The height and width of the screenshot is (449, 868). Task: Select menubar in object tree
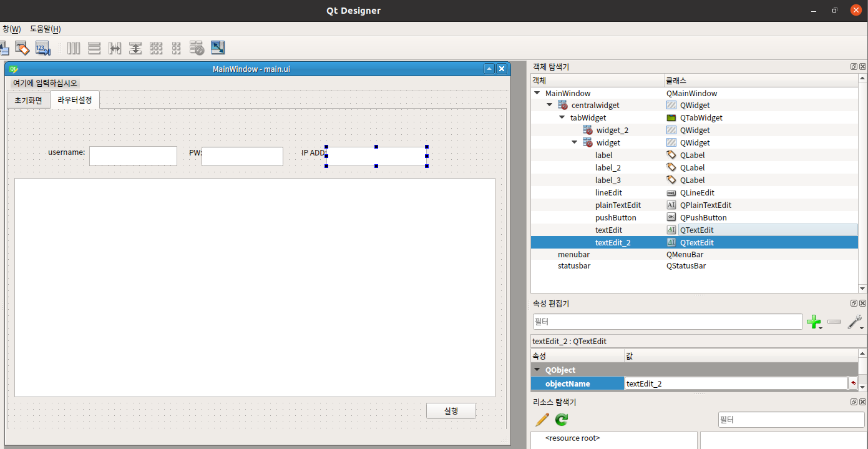point(573,255)
